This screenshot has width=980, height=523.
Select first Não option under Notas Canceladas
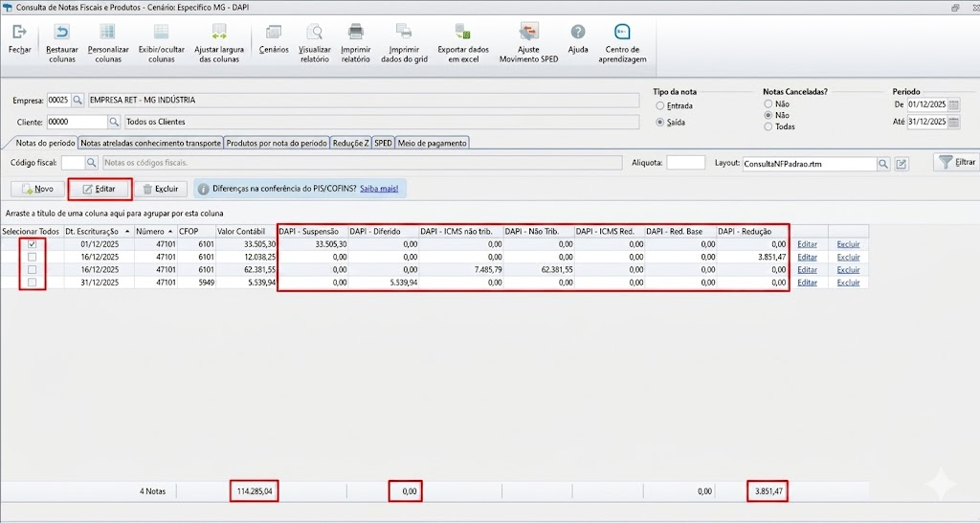tap(768, 103)
